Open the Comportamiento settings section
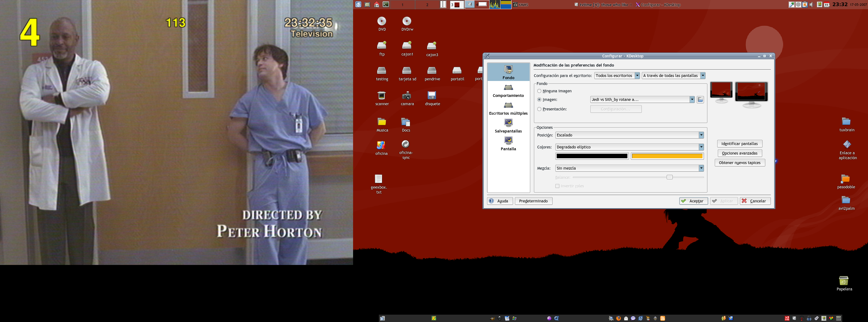 click(x=508, y=91)
